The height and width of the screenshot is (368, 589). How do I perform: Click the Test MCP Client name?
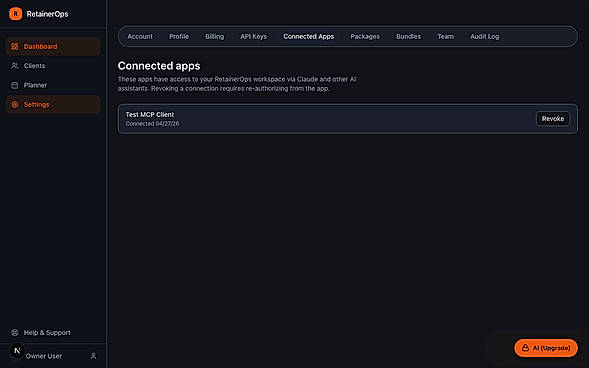coord(150,115)
